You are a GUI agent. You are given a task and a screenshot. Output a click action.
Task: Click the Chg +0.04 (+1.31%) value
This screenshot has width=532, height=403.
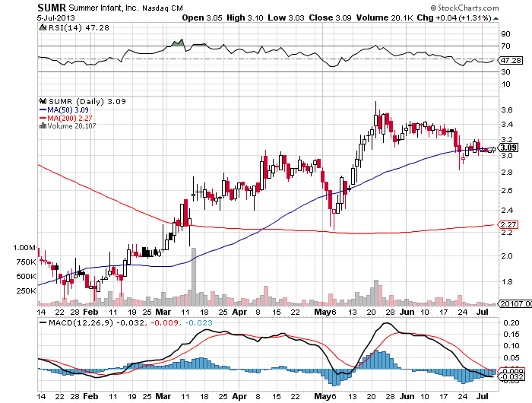tap(454, 18)
